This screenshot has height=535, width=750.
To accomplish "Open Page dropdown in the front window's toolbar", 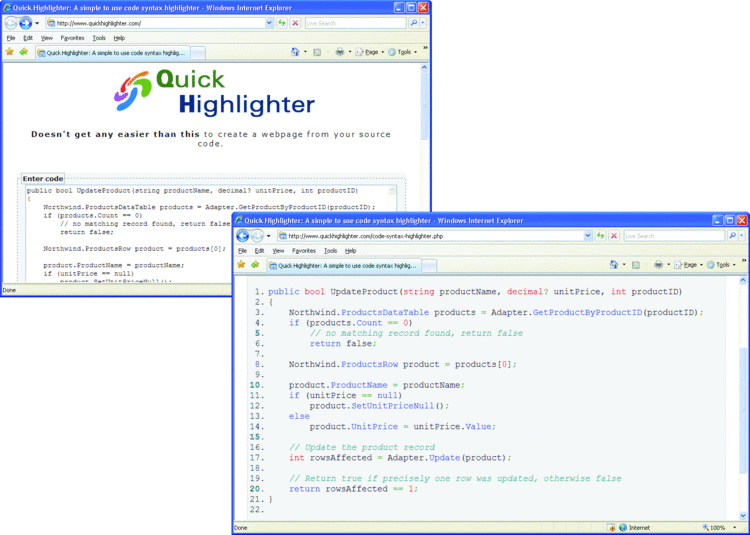I will [688, 264].
